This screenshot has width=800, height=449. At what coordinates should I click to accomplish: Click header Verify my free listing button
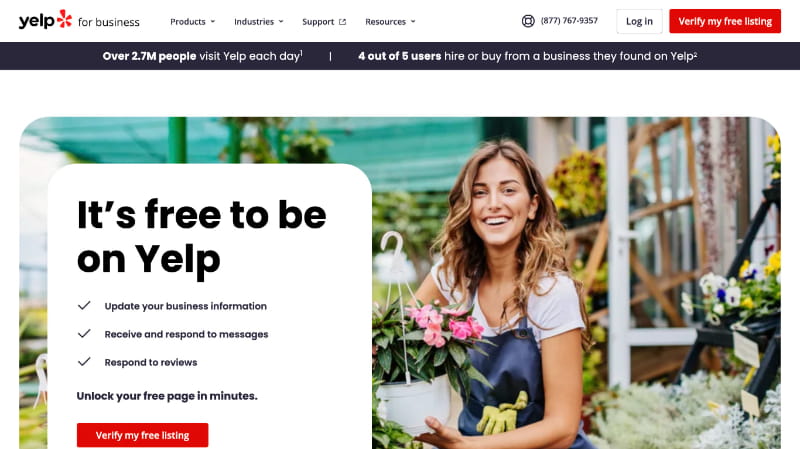coord(725,21)
